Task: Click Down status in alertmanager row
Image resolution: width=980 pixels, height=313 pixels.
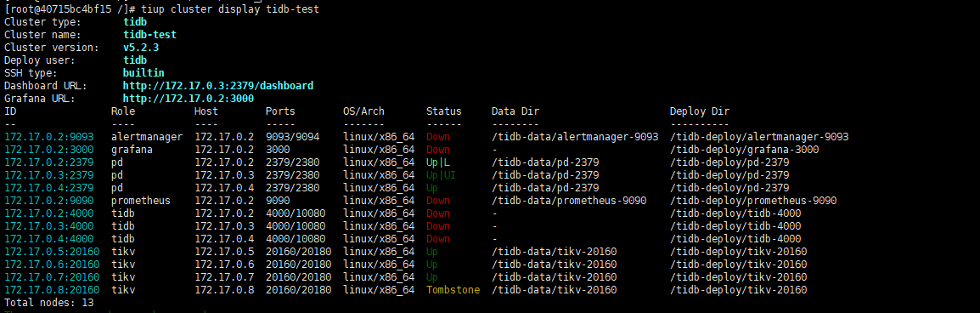Action: (438, 136)
